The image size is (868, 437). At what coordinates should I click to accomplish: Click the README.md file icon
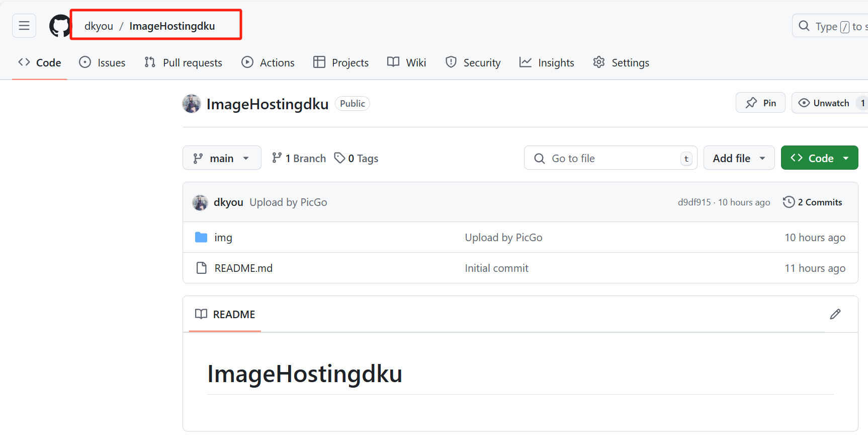click(x=202, y=268)
